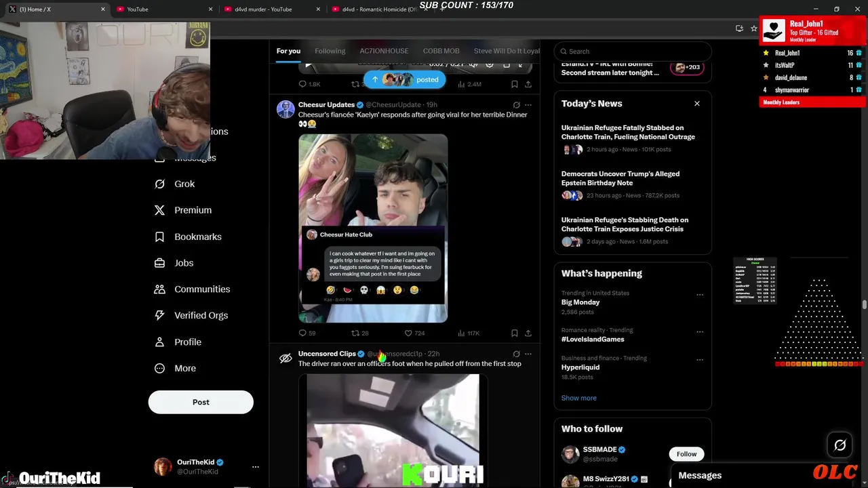Follow SSBMADE
868x488 pixels.
coord(686,454)
